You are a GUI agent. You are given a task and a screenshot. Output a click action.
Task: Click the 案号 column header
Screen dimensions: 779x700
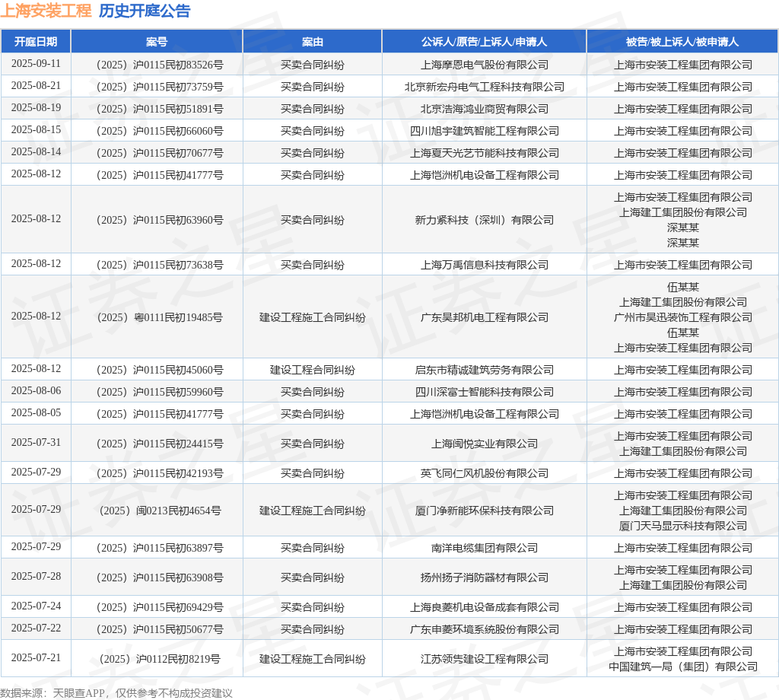(157, 42)
